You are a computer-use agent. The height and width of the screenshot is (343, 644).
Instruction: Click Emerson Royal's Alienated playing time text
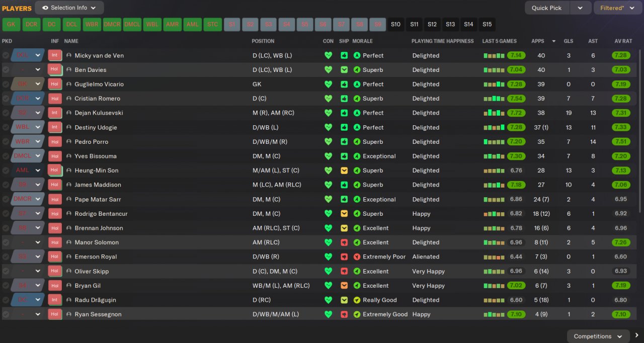tap(426, 256)
